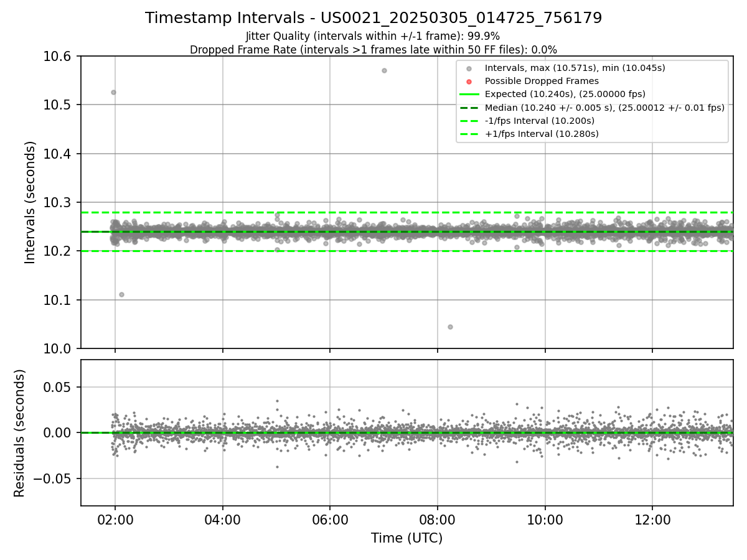This screenshot has height=560, width=747.
Task: Click the legend entry starting 'Median (10.240 +/- 0.005 s)'
Action: click(x=604, y=108)
